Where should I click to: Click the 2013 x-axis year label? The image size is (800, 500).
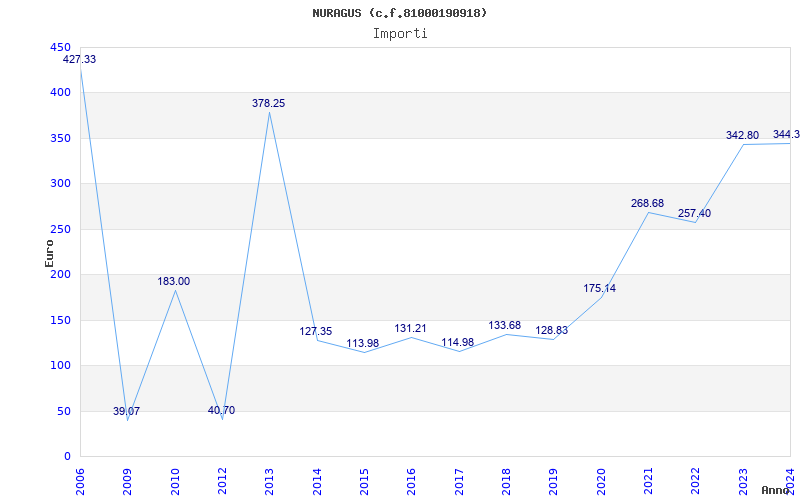click(269, 482)
